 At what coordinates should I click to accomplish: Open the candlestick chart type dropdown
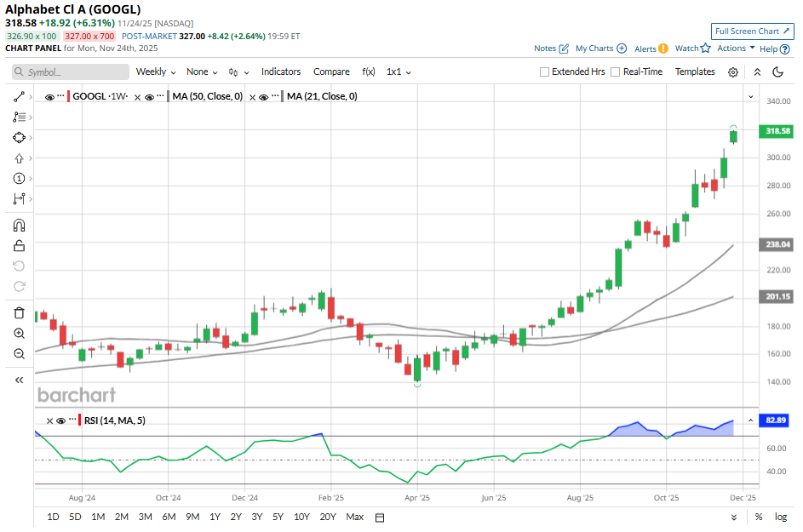[238, 72]
